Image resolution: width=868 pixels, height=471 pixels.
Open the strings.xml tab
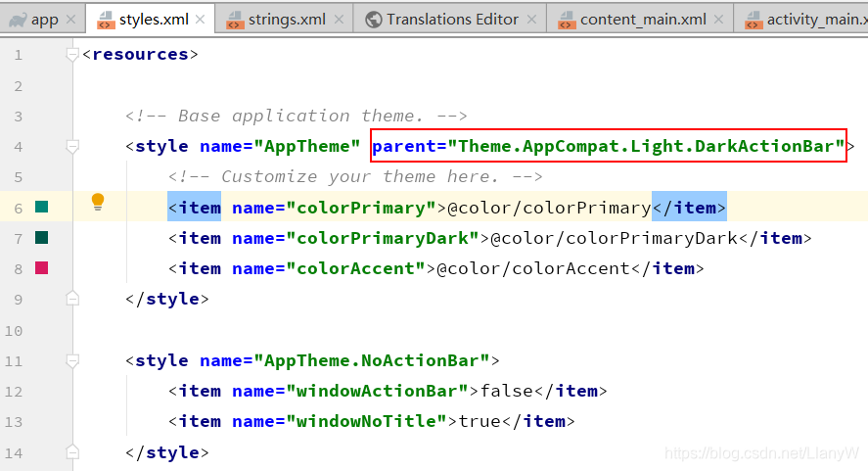(x=284, y=20)
